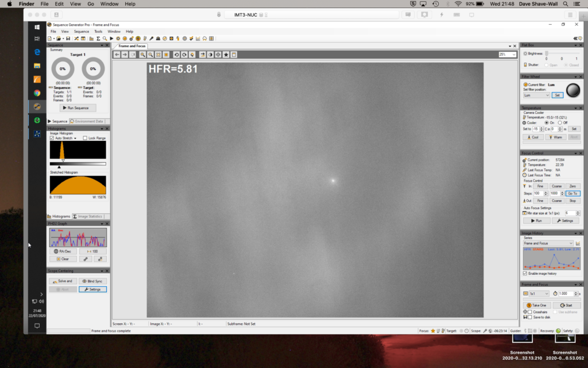Rotate the image clockwise
This screenshot has width=588, height=368.
[x=184, y=55]
